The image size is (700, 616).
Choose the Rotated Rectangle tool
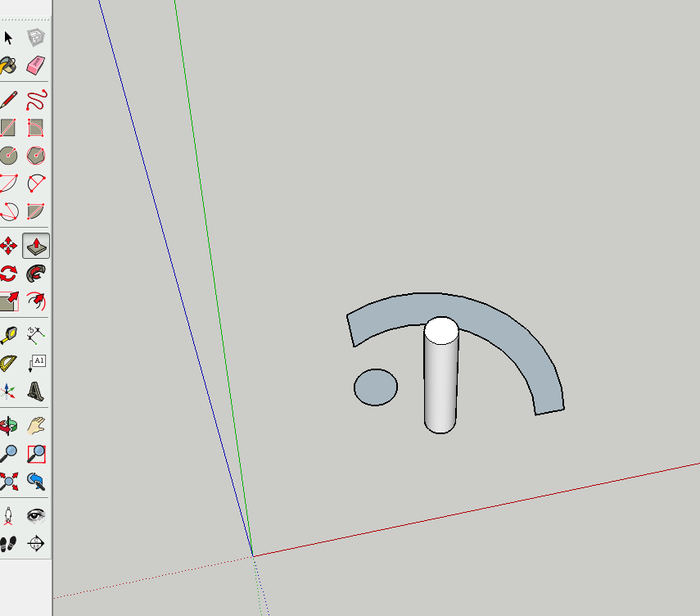[x=36, y=128]
